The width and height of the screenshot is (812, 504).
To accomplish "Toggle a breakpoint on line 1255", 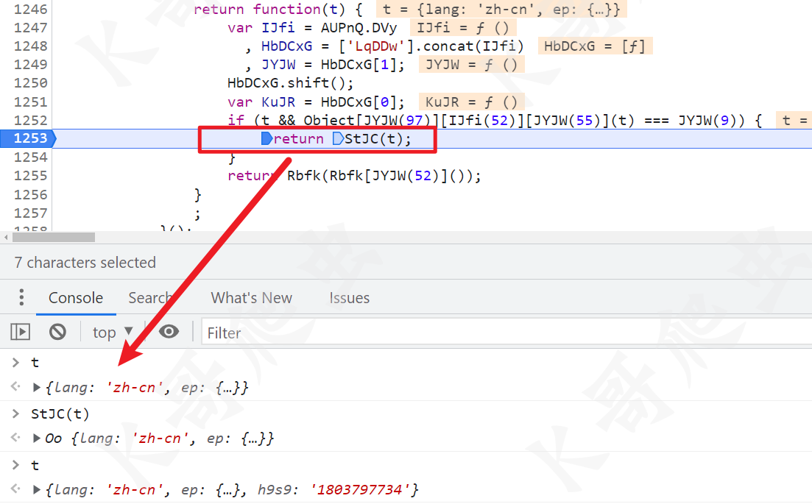I will [29, 176].
